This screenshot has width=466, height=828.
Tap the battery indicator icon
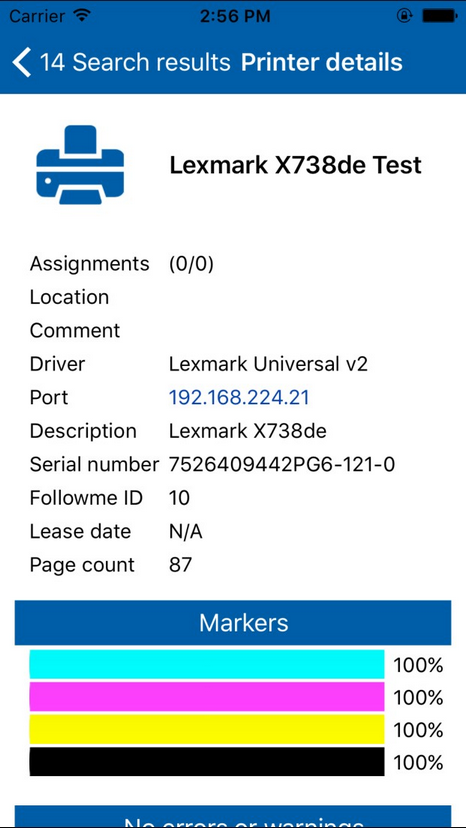tap(439, 16)
